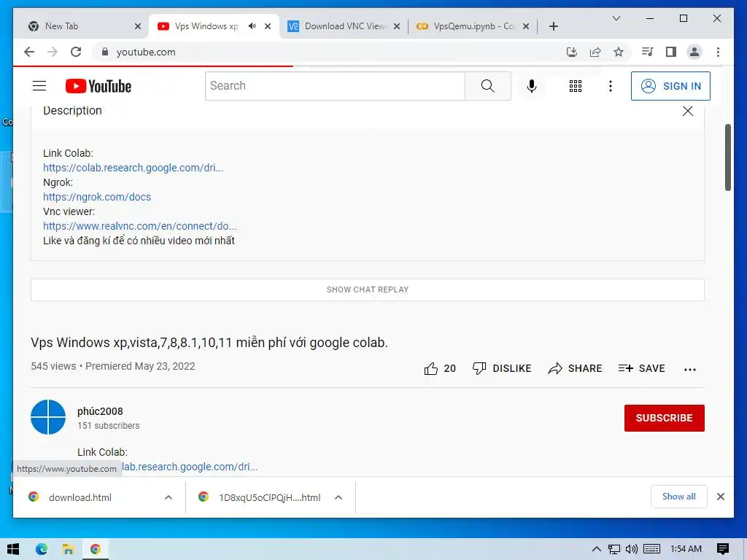
Task: Click Show all downloads
Action: coord(679,497)
